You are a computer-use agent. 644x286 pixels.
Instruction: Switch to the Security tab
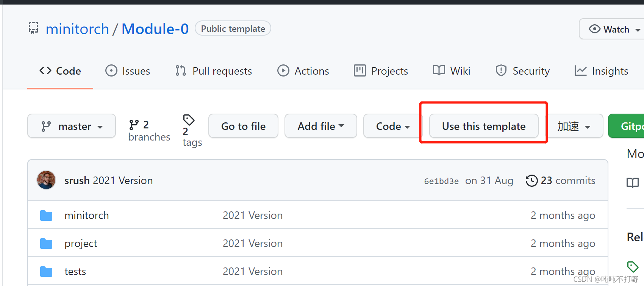(522, 71)
